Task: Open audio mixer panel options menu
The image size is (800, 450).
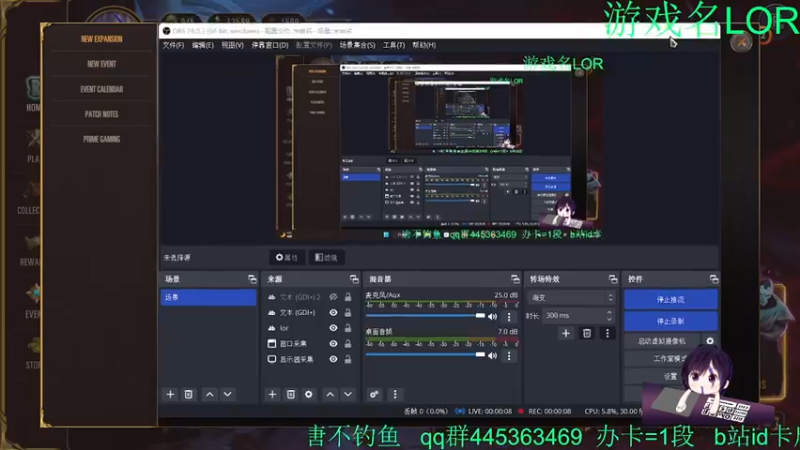Action: click(395, 394)
